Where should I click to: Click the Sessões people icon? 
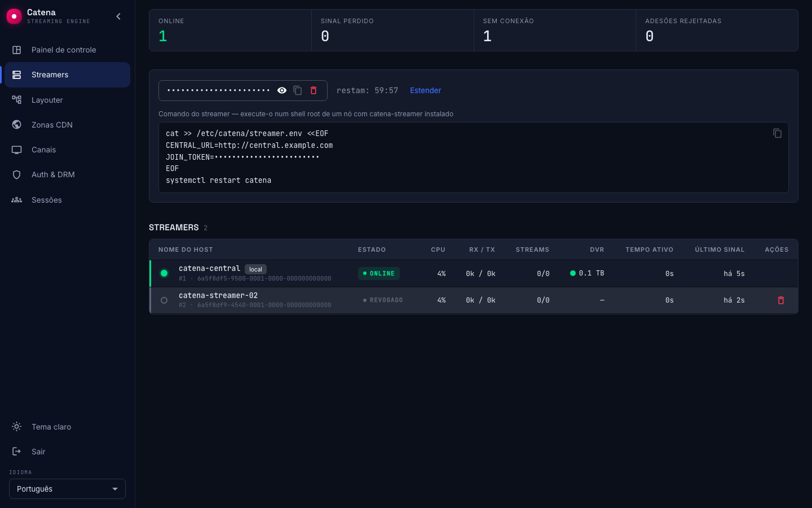pyautogui.click(x=17, y=200)
